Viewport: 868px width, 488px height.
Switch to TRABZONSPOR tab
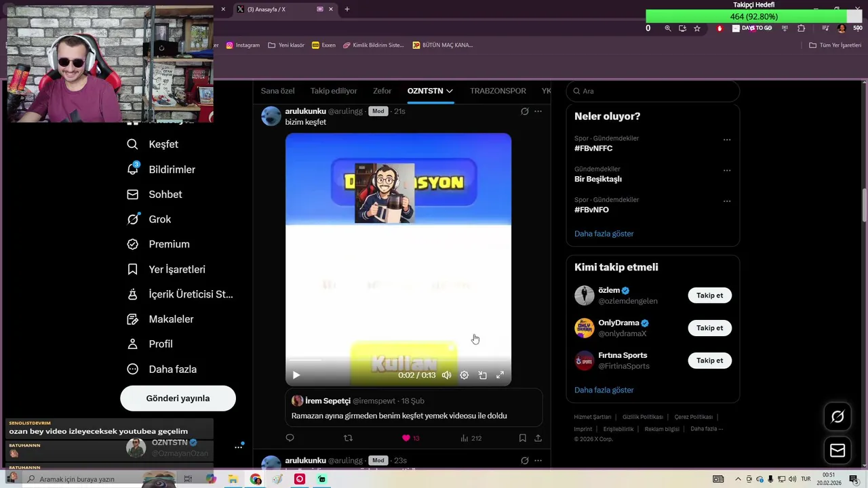[498, 91]
